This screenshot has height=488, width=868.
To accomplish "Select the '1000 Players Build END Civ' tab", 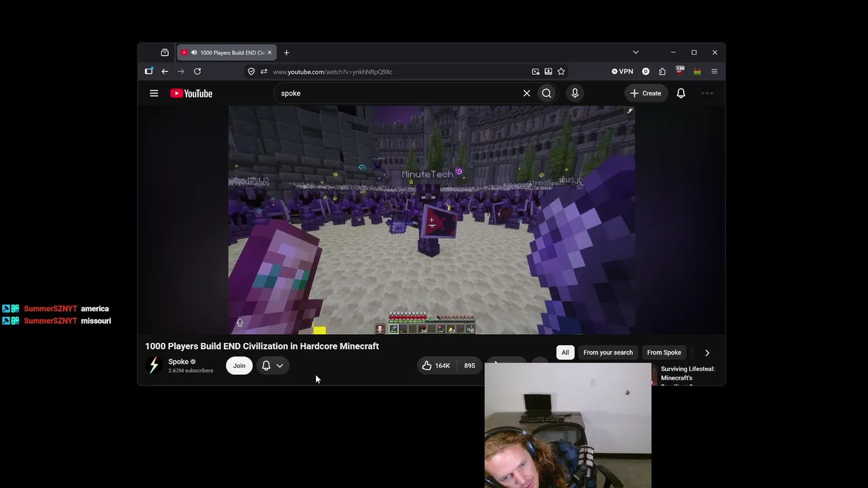I will pos(226,52).
